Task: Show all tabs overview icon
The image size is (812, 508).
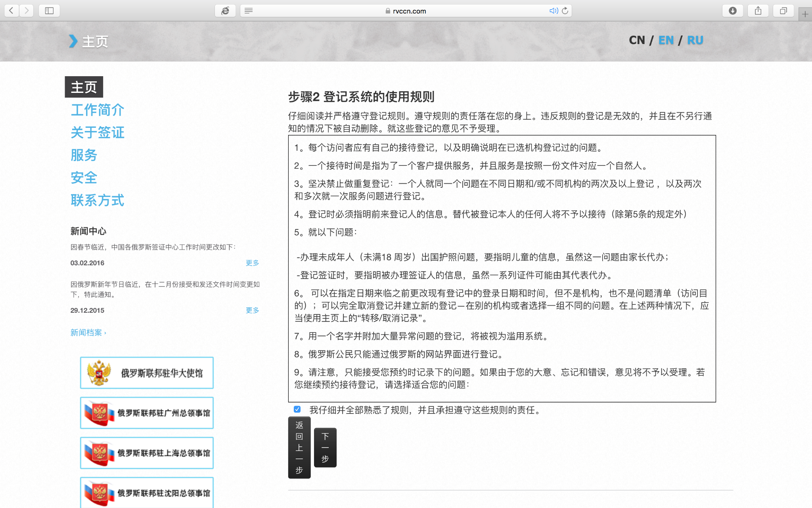Action: tap(783, 11)
